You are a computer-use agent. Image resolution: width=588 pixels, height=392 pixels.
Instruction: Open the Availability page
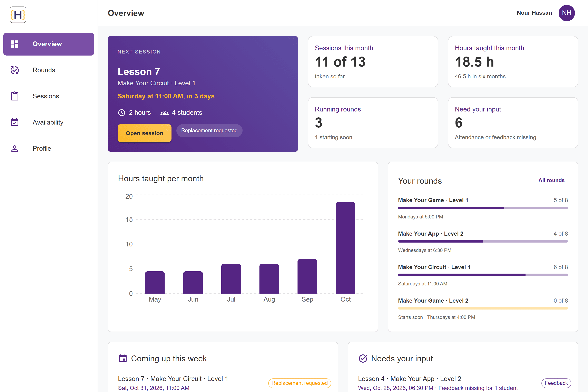click(49, 122)
